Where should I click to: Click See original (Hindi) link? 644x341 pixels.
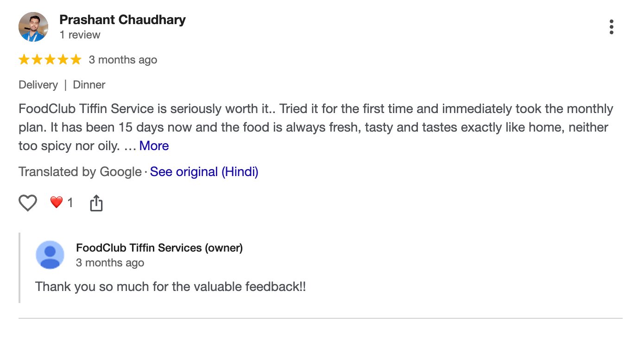[x=204, y=172]
